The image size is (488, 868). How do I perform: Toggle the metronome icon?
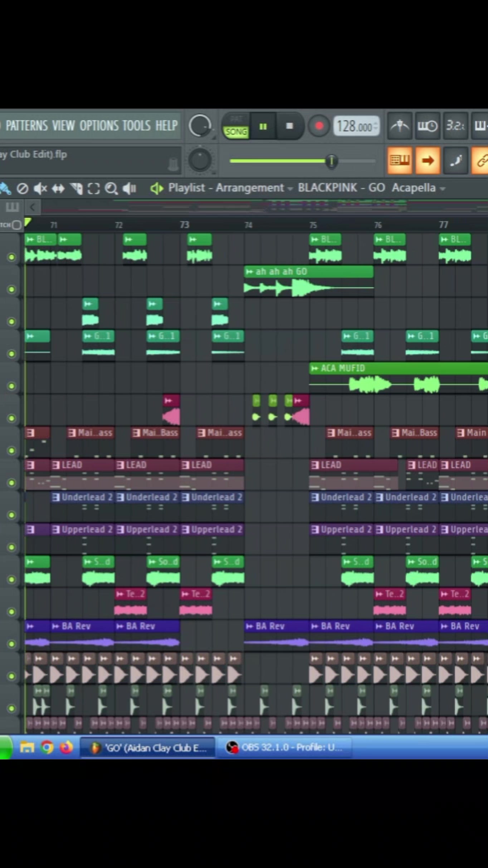399,126
